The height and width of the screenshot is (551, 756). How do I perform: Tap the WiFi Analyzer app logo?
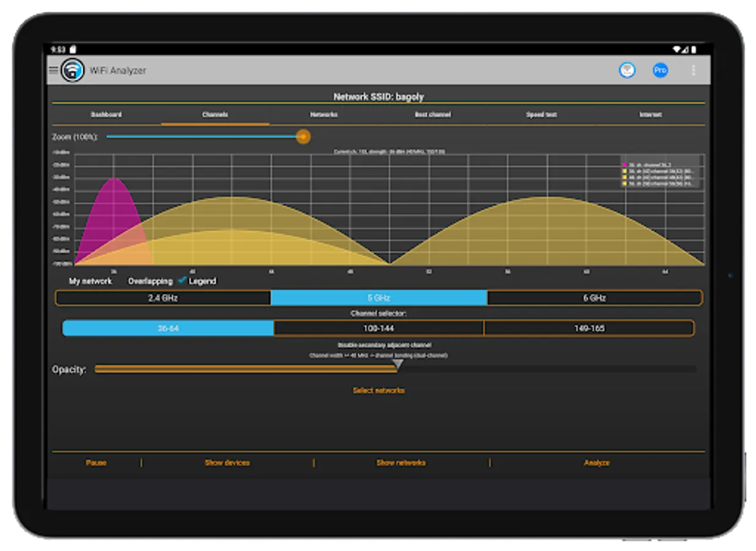(x=72, y=70)
